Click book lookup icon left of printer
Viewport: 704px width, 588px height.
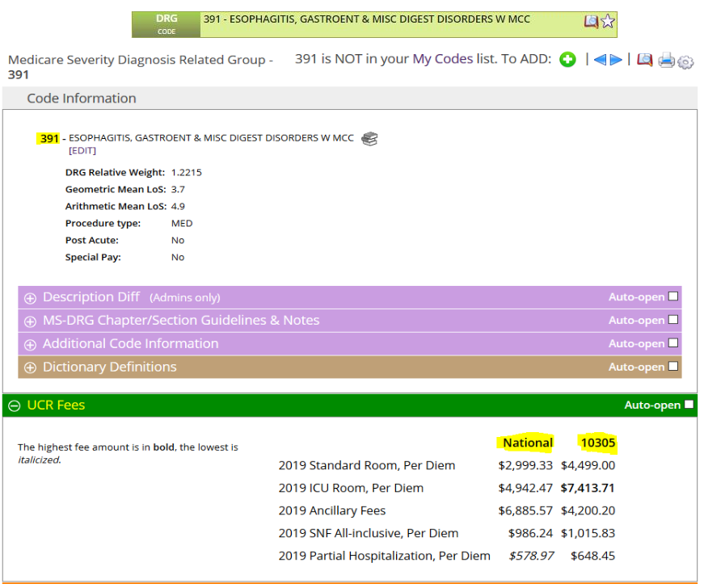644,60
